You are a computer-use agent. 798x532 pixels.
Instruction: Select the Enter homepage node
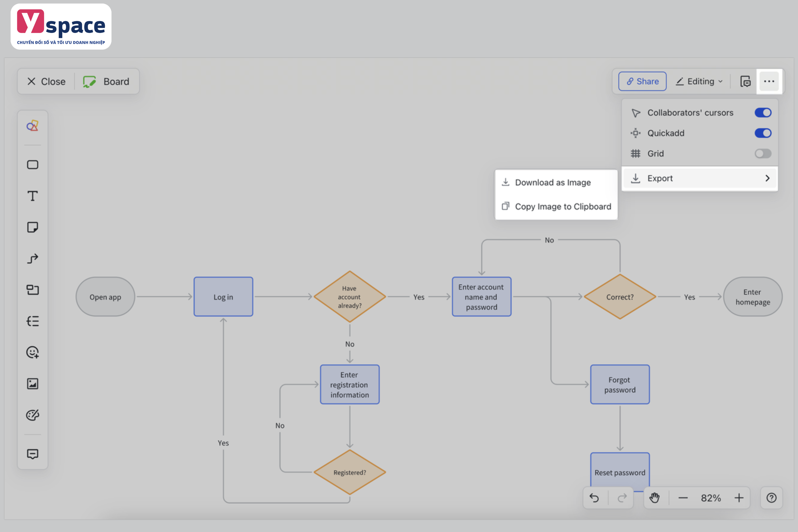[x=753, y=297]
